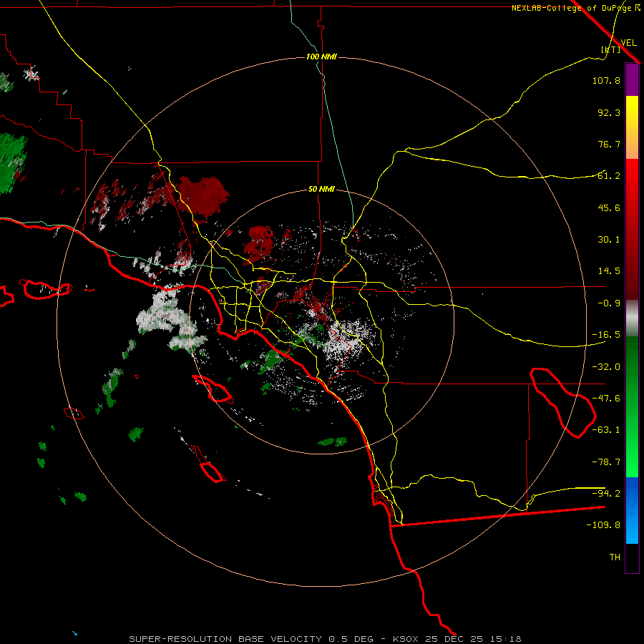Select the 107.8 scale value
Viewport: 644px width, 644px height.
[x=606, y=80]
